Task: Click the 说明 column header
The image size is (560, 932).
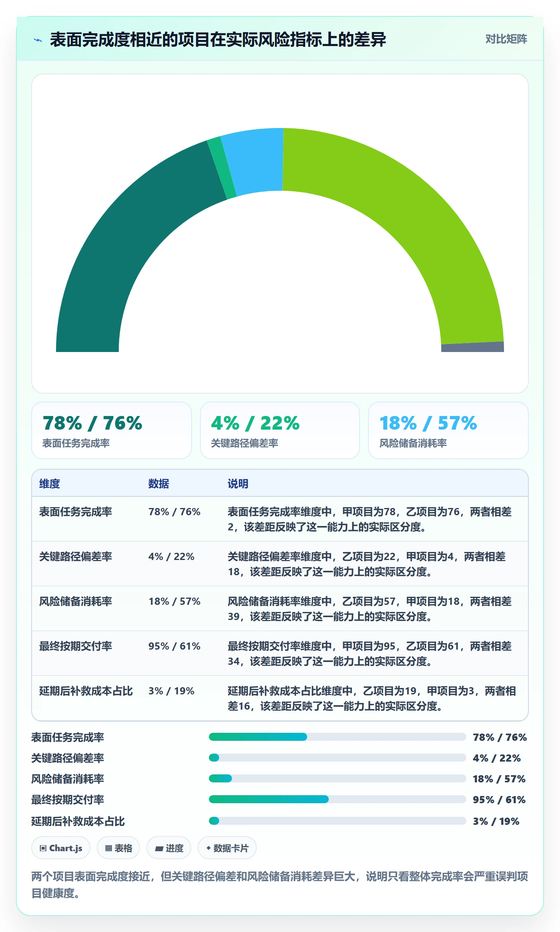Action: point(238,484)
